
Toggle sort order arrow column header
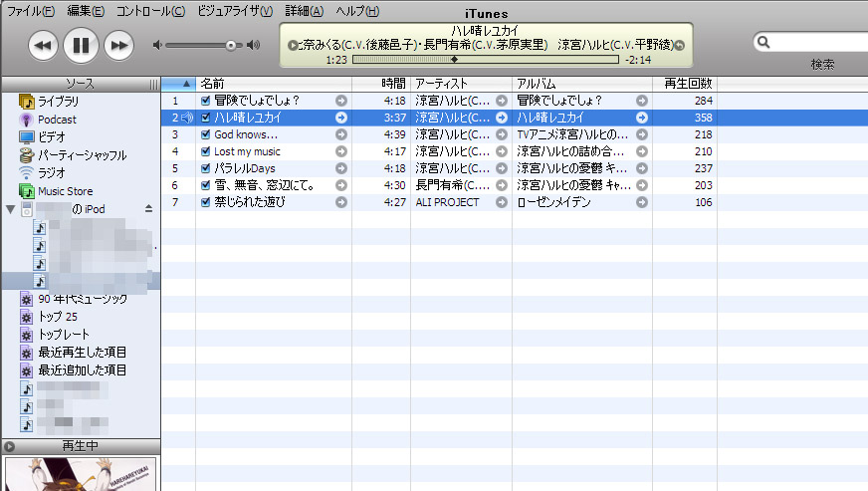(178, 84)
